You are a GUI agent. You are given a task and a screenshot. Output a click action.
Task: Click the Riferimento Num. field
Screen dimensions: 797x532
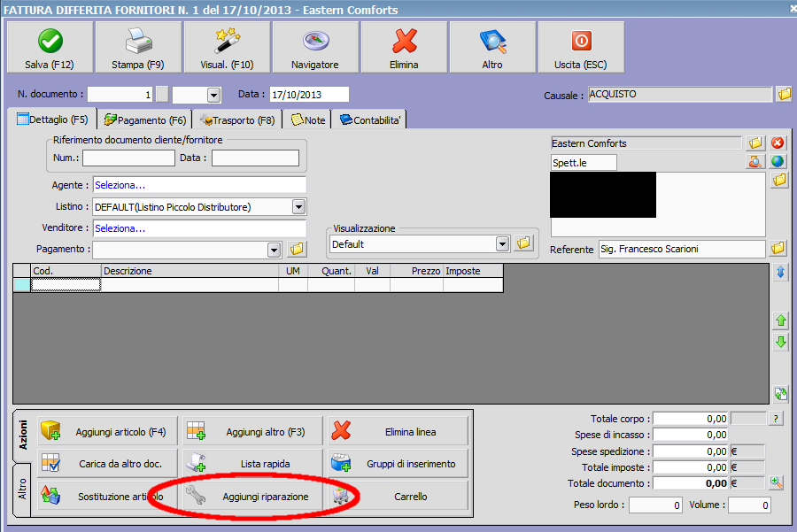point(128,158)
